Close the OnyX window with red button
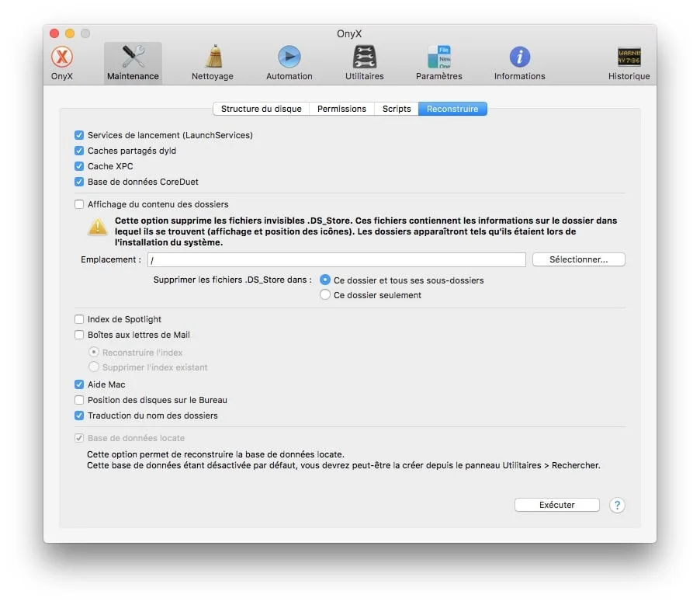700x605 pixels. tap(54, 33)
